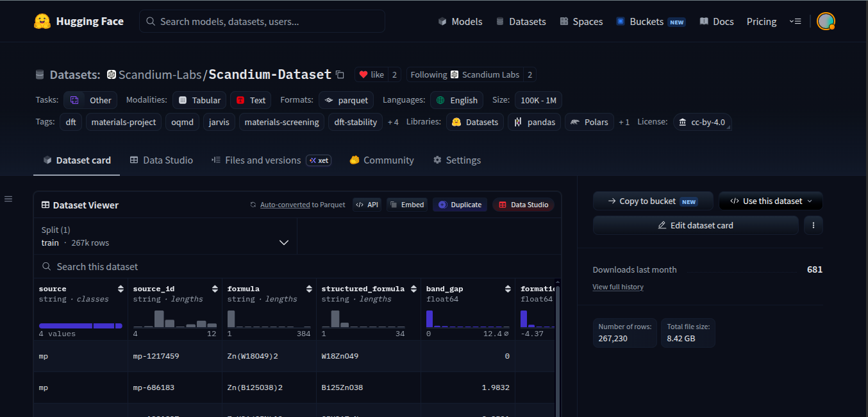Screen dimensions: 868x417
Task: Select the English language tag
Action: [456, 100]
